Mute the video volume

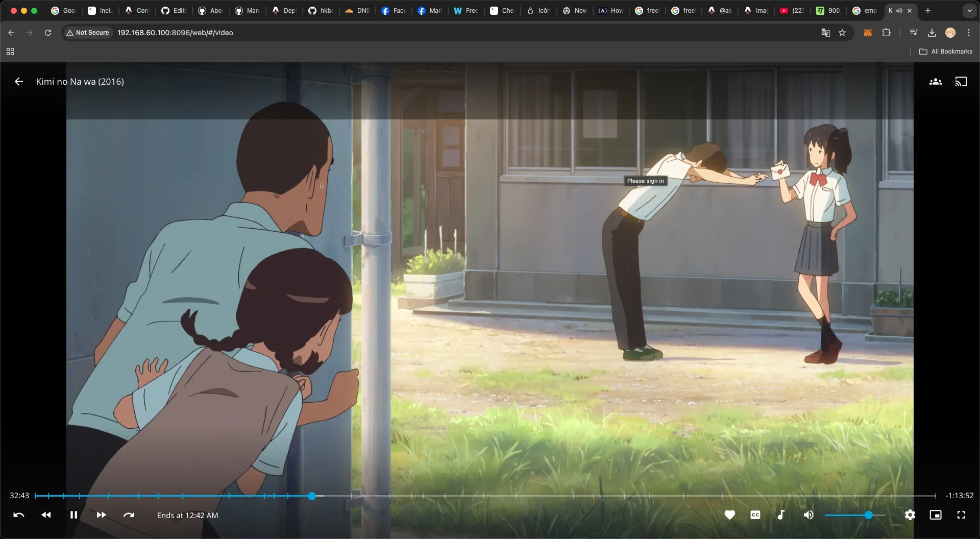coord(808,515)
